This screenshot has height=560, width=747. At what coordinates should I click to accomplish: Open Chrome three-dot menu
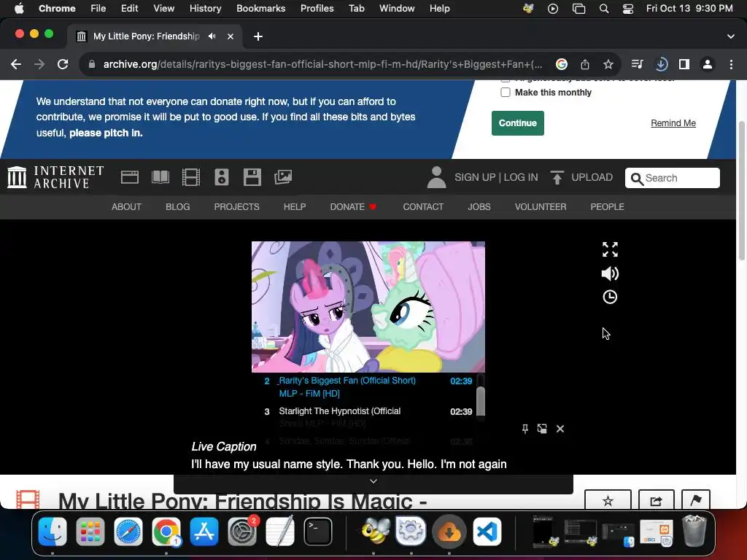pos(731,64)
